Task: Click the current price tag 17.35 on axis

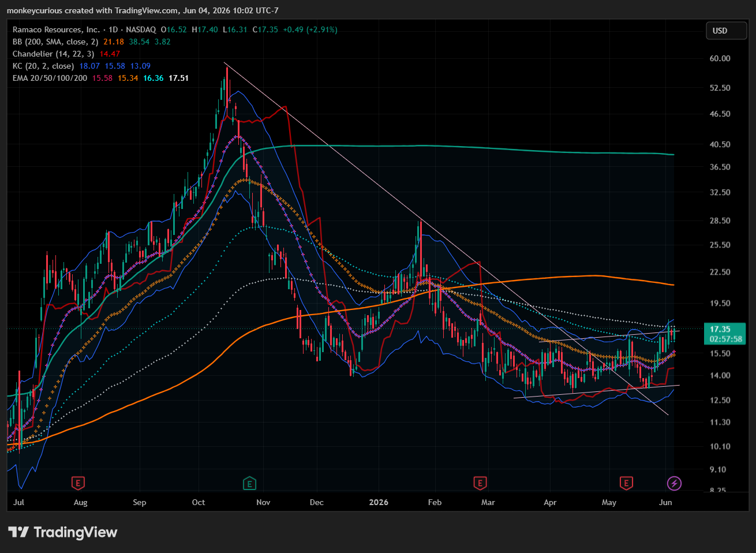Action: 720,329
